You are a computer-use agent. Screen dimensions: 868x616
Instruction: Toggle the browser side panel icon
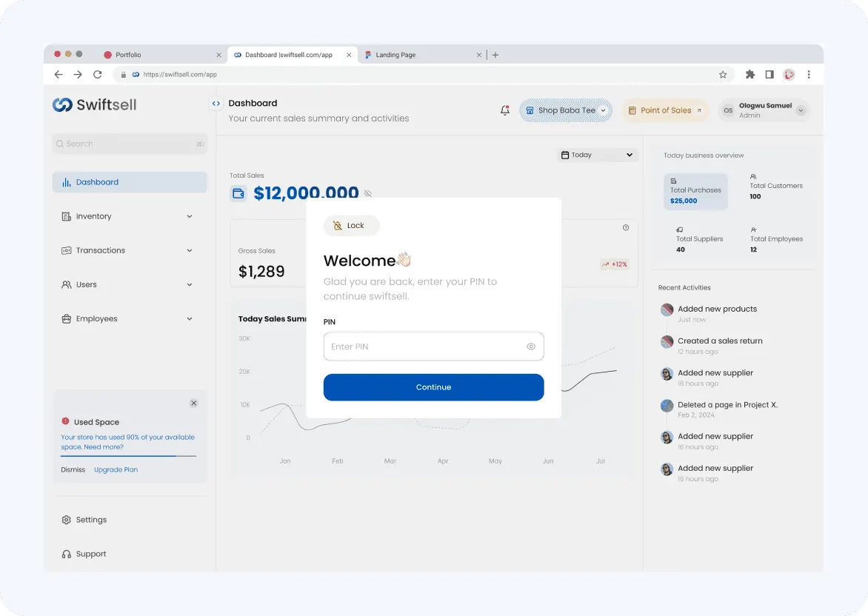click(x=769, y=74)
